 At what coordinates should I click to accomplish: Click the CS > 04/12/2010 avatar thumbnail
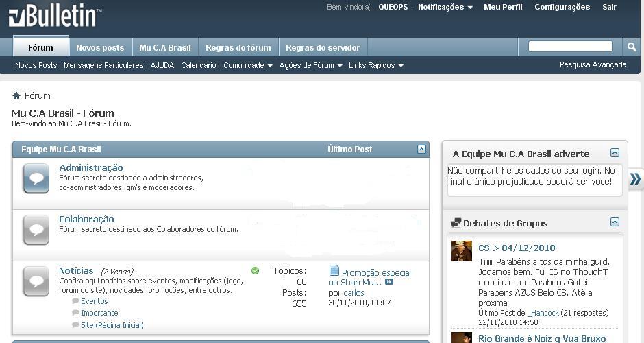pyautogui.click(x=461, y=251)
